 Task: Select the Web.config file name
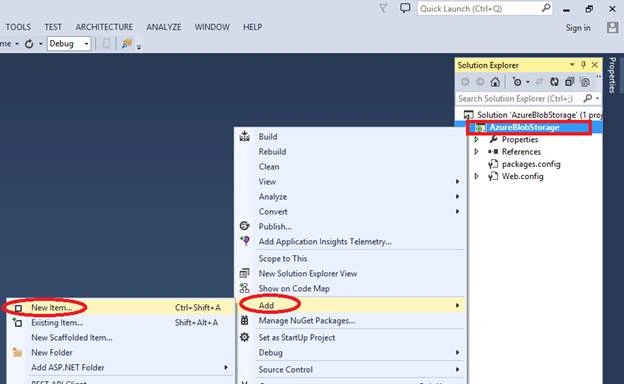522,176
